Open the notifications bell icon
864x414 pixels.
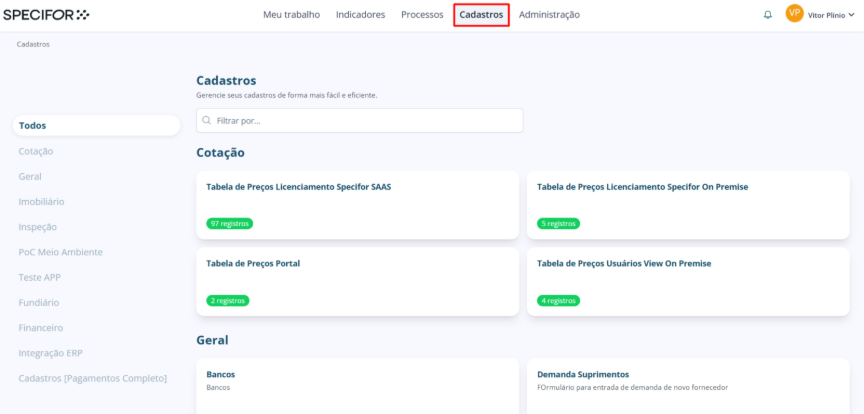768,15
